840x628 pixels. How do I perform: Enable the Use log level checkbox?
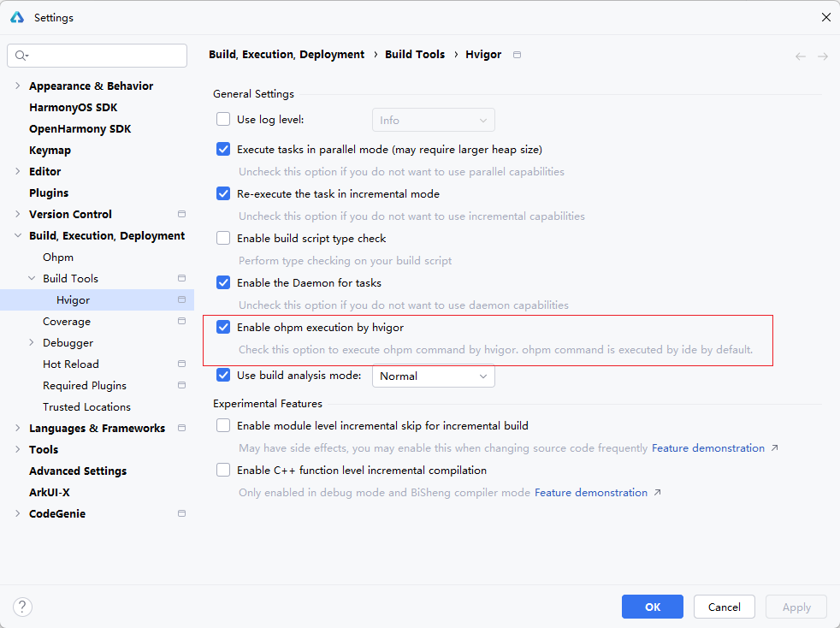click(223, 120)
